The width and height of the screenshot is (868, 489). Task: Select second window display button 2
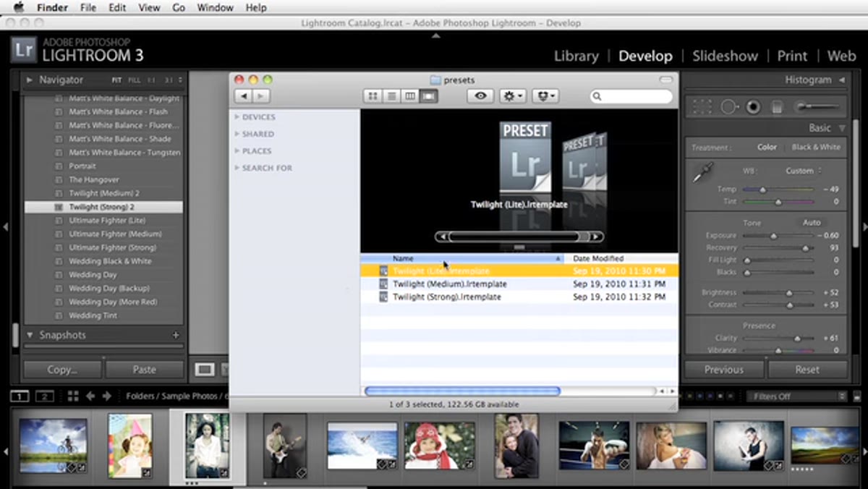coord(45,396)
